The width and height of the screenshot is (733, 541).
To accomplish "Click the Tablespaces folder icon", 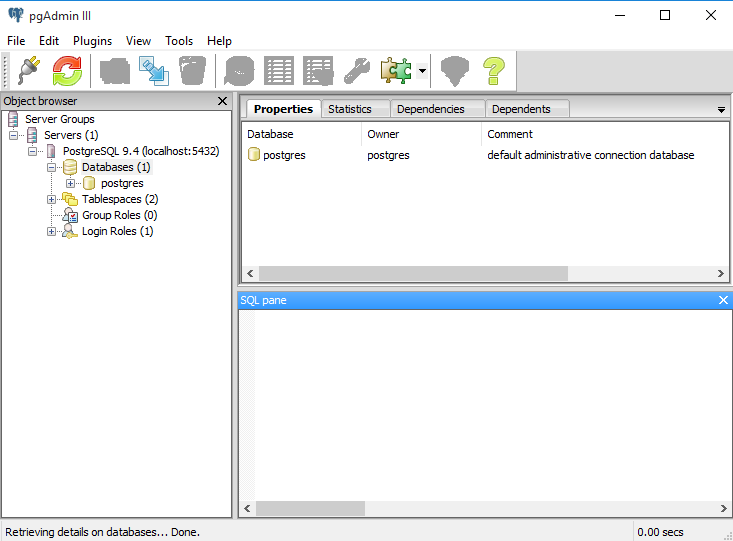I will [x=70, y=199].
